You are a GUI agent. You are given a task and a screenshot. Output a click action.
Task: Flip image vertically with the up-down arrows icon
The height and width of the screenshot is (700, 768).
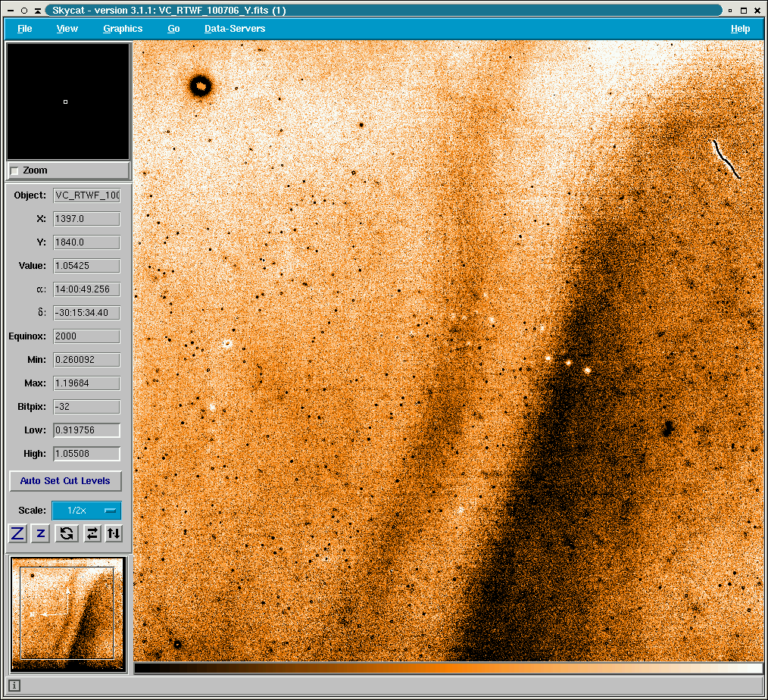click(x=113, y=533)
